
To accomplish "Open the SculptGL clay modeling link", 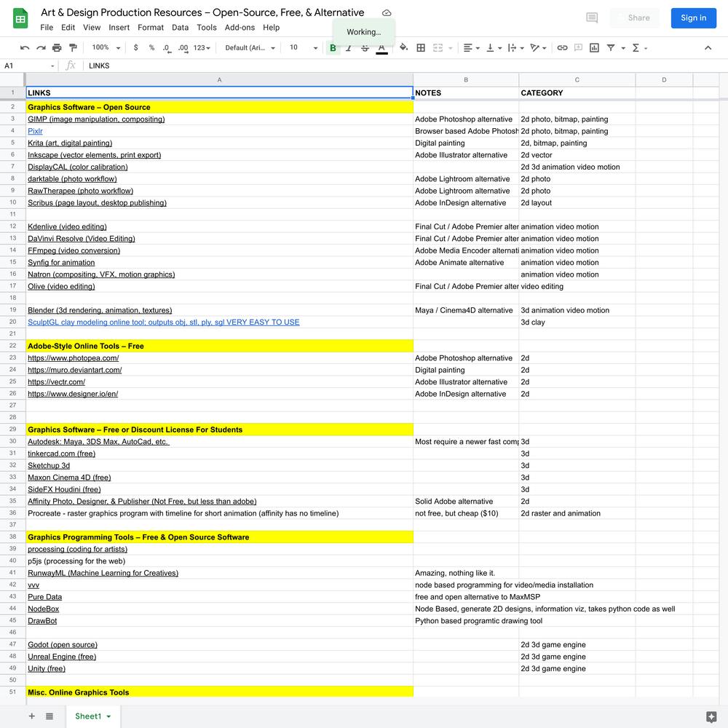I will [x=163, y=323].
